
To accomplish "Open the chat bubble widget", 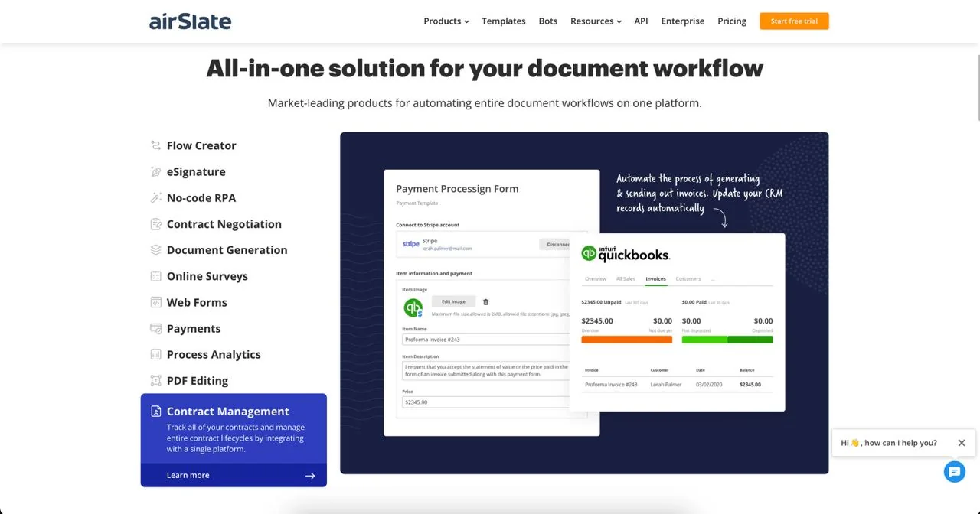I will pos(954,472).
